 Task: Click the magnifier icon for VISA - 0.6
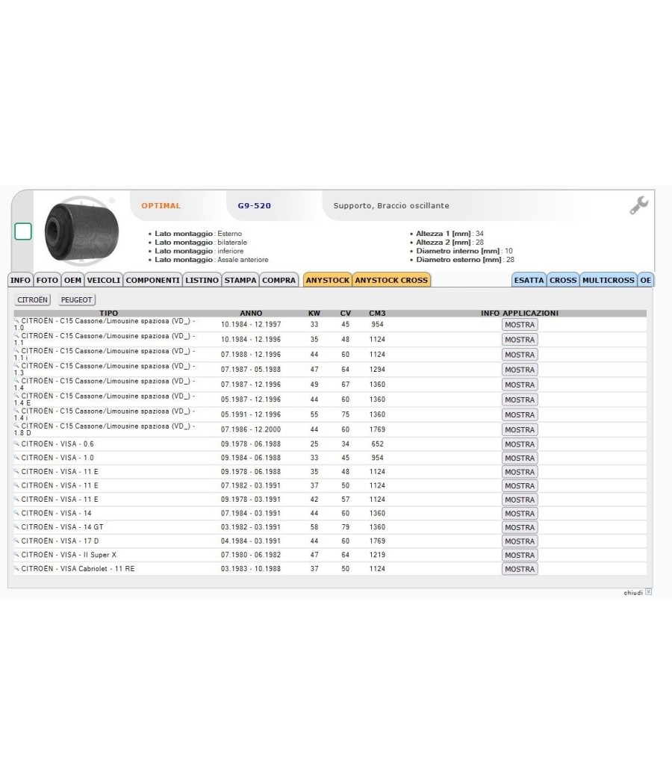[x=16, y=443]
